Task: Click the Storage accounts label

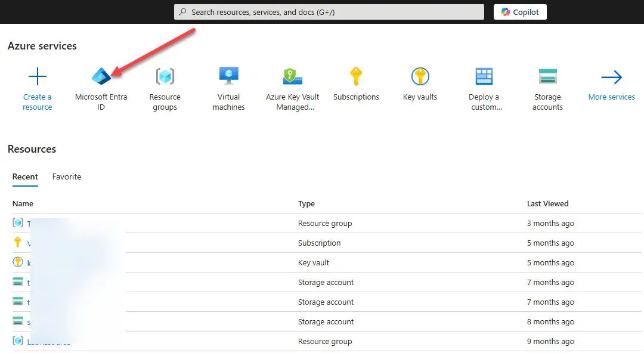Action: tap(548, 102)
